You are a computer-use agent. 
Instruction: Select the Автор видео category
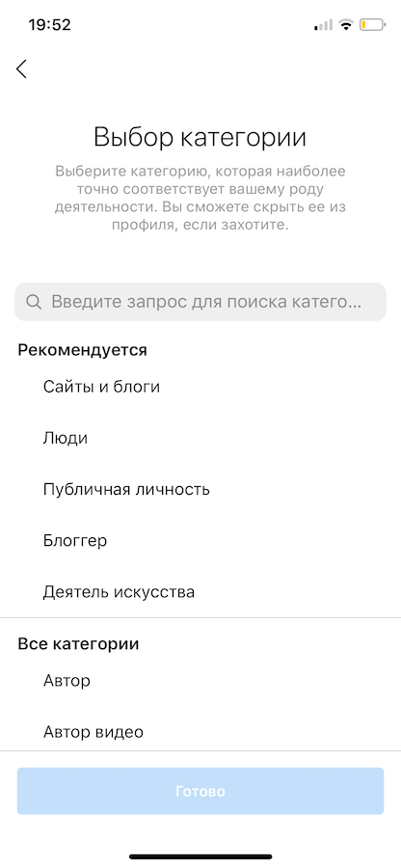[200, 732]
